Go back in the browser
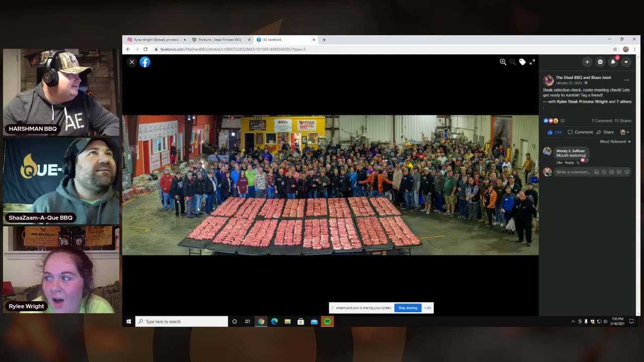This screenshot has width=644, height=362. click(x=128, y=49)
